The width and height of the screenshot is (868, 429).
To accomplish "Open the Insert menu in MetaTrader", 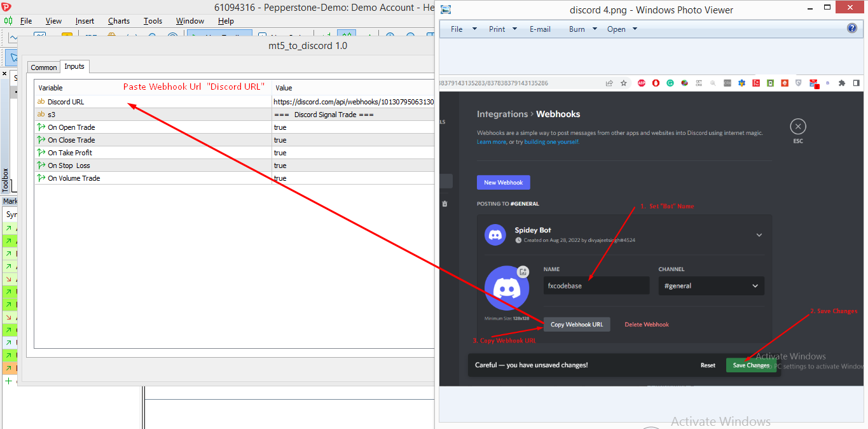I will [85, 21].
